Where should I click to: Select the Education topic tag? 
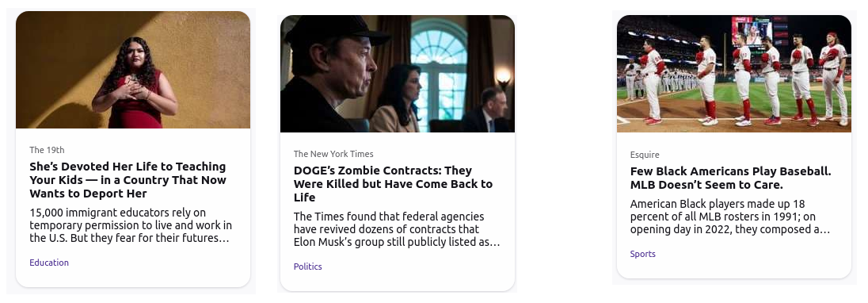tap(49, 263)
